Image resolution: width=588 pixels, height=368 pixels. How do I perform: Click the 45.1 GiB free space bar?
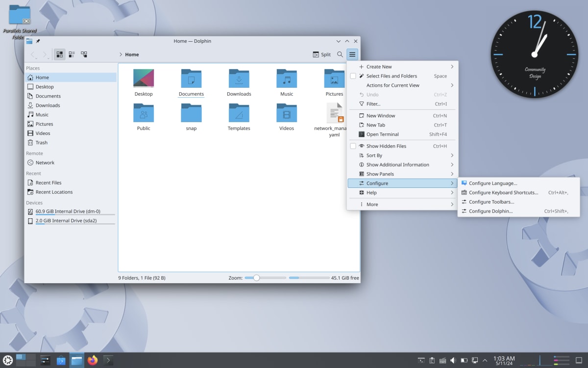[309, 278]
